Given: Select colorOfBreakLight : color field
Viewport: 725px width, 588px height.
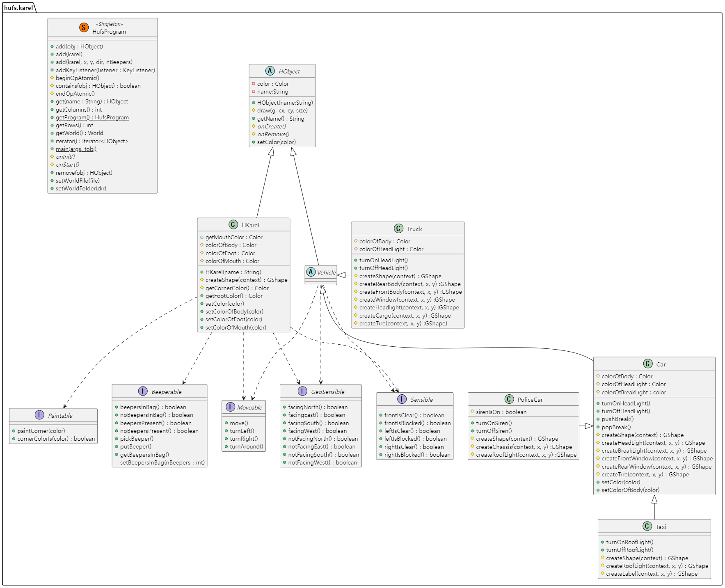Looking at the screenshot, I should coord(634,392).
